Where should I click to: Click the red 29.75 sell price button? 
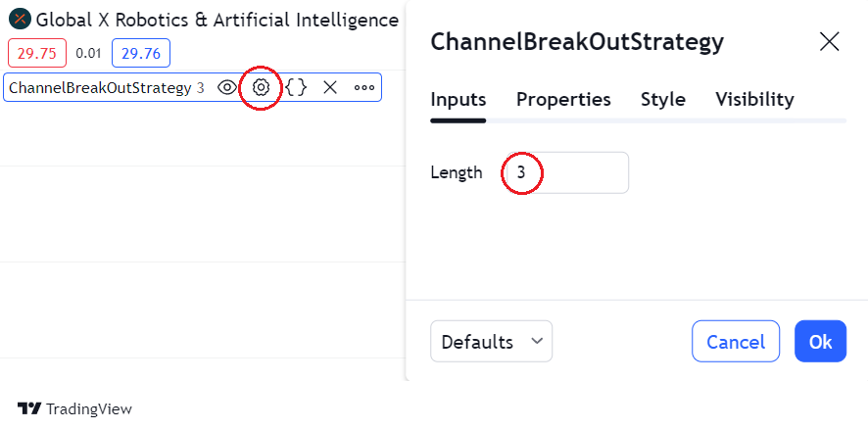[37, 53]
